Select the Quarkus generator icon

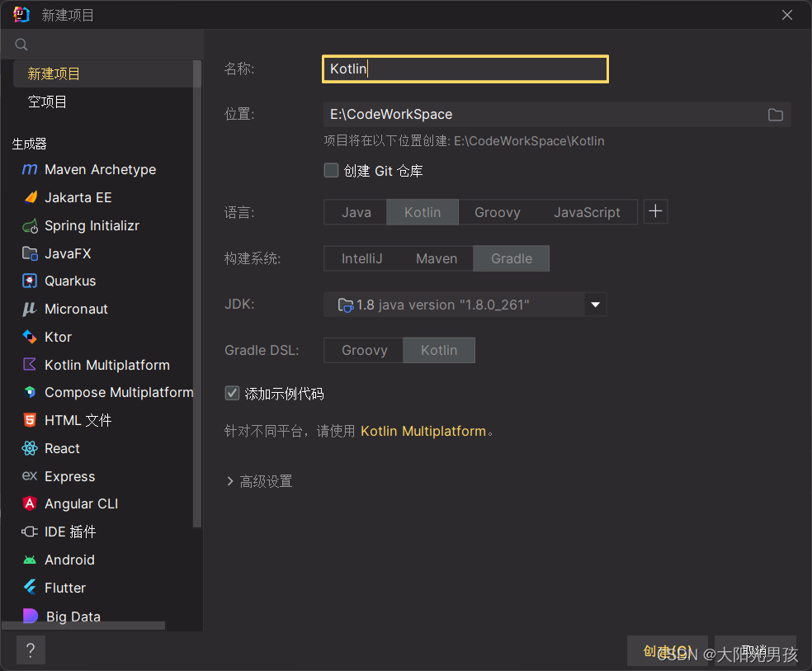point(30,281)
